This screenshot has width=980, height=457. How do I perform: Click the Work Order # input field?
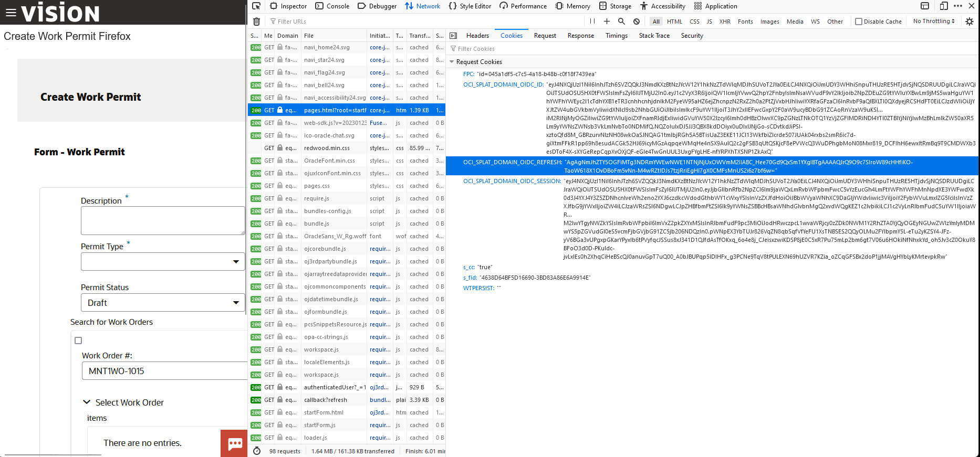click(x=164, y=371)
